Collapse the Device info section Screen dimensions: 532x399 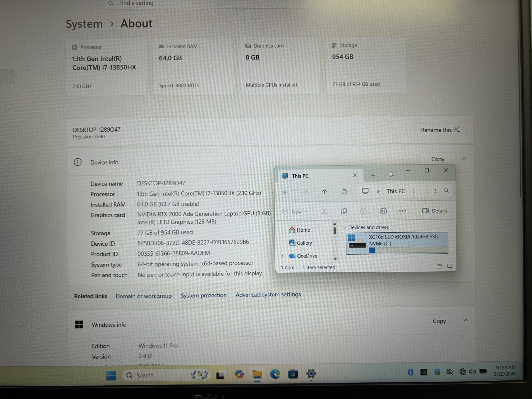coord(464,159)
